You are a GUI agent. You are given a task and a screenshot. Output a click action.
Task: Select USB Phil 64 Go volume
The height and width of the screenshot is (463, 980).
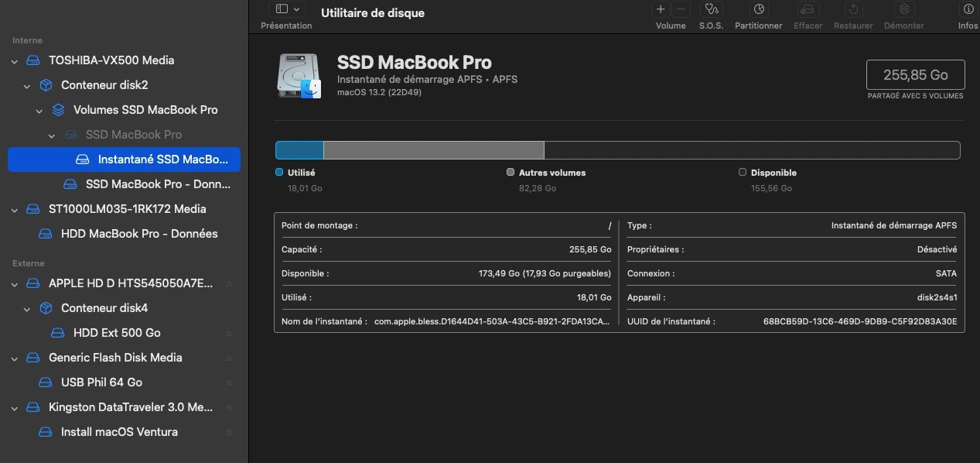coord(124,382)
